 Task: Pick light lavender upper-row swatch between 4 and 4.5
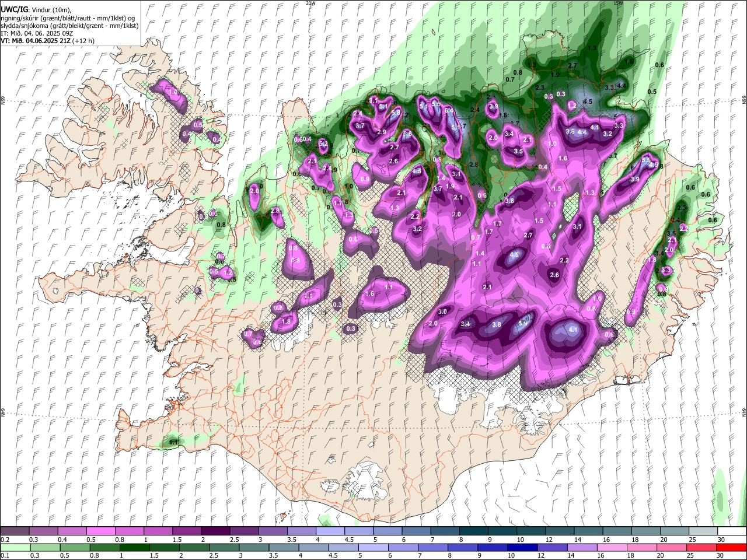pyautogui.click(x=330, y=531)
